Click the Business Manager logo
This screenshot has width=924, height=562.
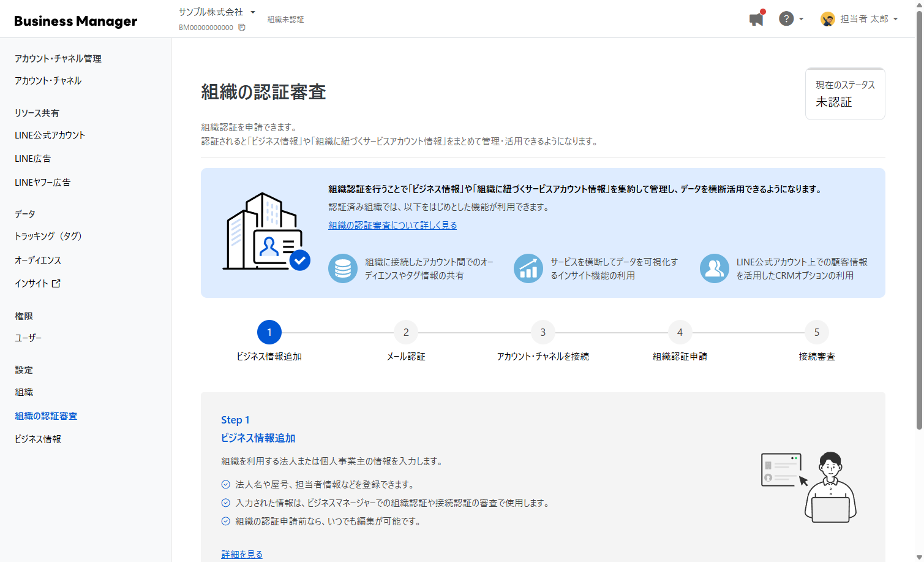[x=75, y=21]
